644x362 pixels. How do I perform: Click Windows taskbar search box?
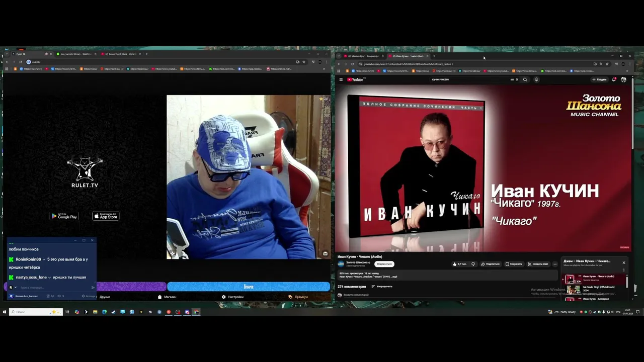[x=36, y=312]
